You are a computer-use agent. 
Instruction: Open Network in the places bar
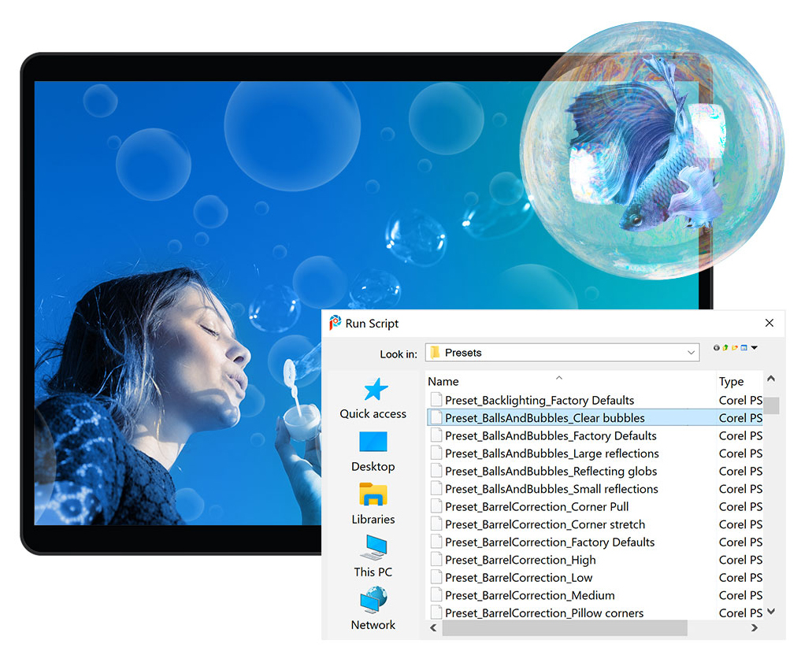click(373, 609)
